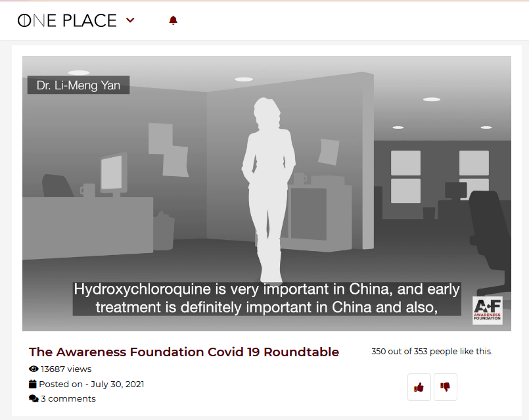Image resolution: width=529 pixels, height=420 pixels.
Task: Click the thumbs up like button
Action: [x=419, y=387]
